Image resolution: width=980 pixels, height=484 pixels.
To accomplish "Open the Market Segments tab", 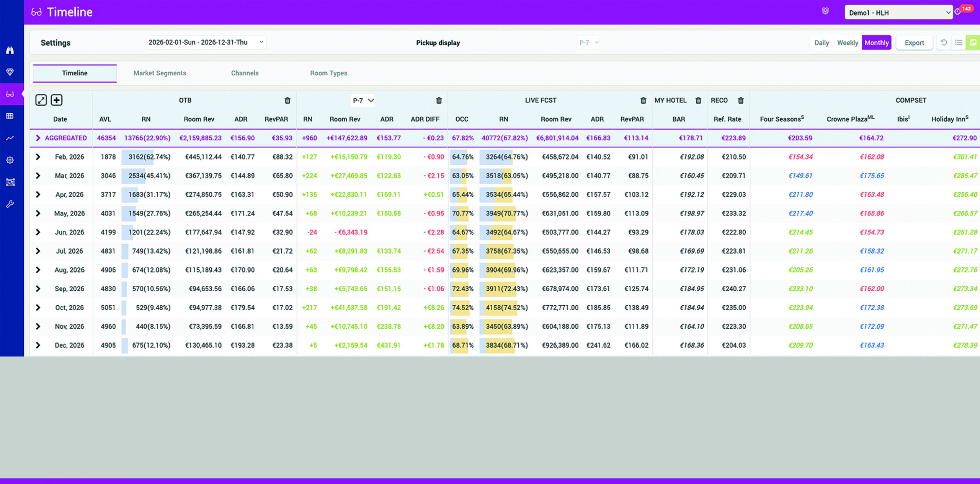I will (x=160, y=73).
